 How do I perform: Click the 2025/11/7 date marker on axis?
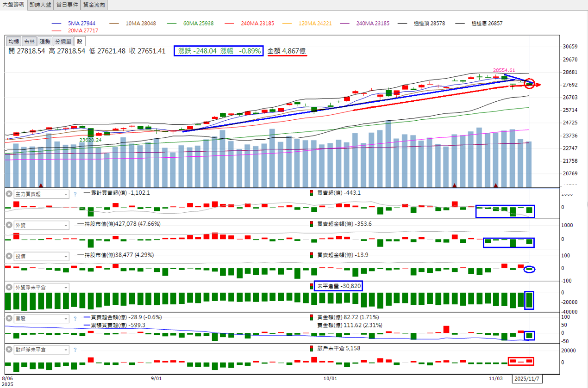(x=527, y=379)
